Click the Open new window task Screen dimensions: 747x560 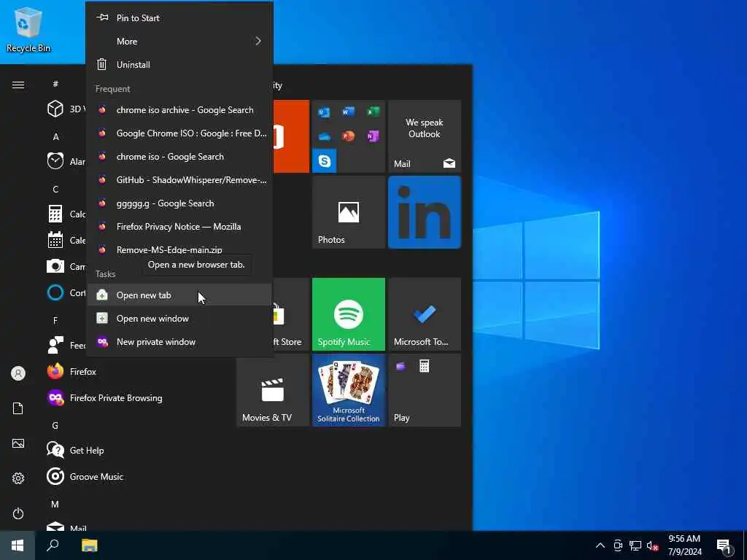[179, 319]
